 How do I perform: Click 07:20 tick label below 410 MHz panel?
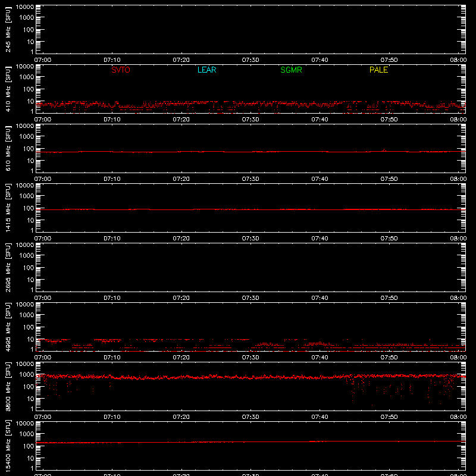181,120
